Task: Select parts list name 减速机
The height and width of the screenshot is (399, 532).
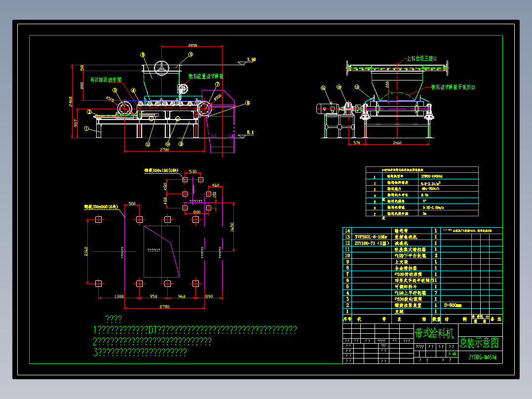Action: click(x=401, y=243)
